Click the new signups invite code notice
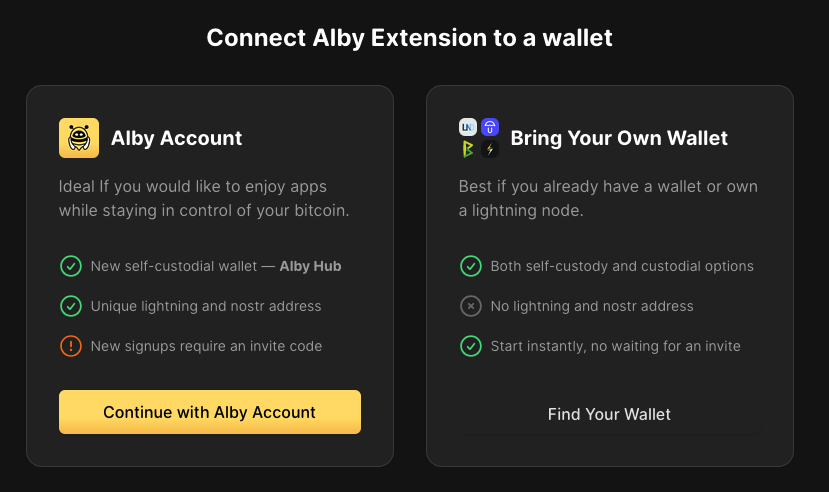 [x=206, y=346]
